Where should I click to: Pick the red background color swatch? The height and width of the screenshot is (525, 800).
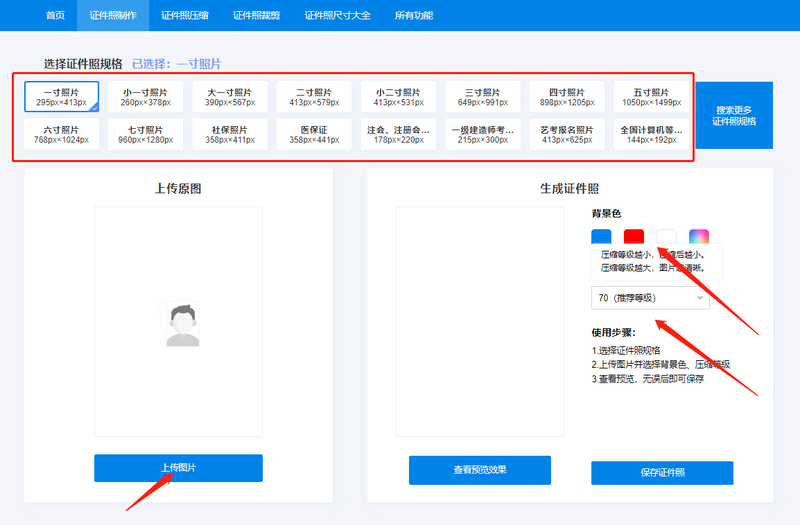click(x=634, y=237)
